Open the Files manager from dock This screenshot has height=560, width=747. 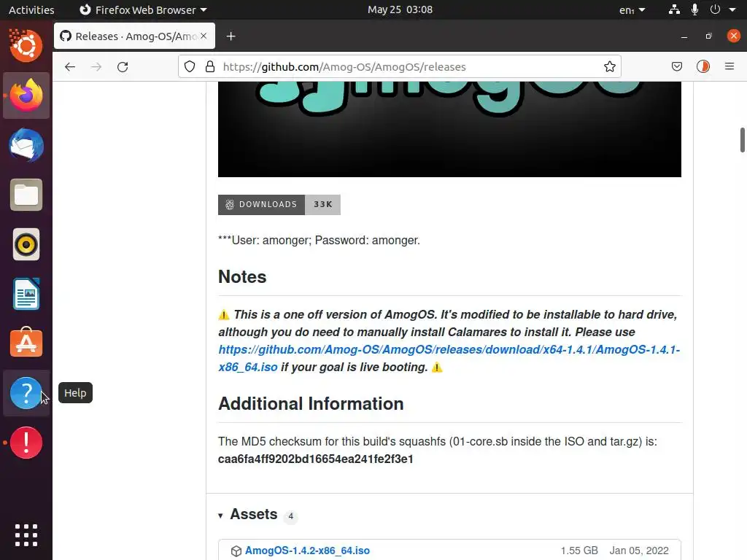click(26, 195)
